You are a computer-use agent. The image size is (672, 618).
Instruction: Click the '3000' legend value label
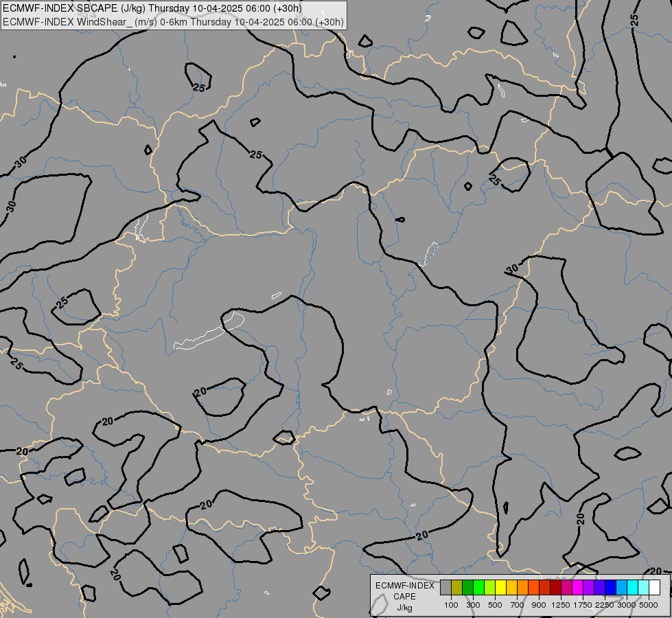tap(627, 605)
